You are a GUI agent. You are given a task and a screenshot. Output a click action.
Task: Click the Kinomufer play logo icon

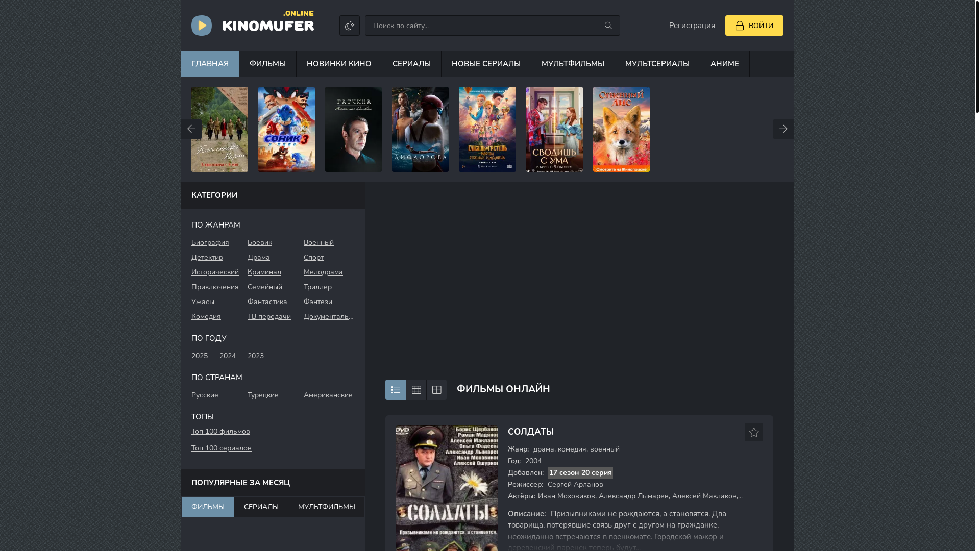click(x=202, y=26)
